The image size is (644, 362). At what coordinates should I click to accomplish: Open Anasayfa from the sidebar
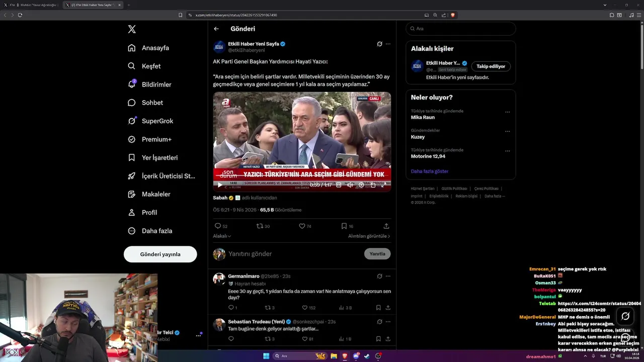[148, 48]
